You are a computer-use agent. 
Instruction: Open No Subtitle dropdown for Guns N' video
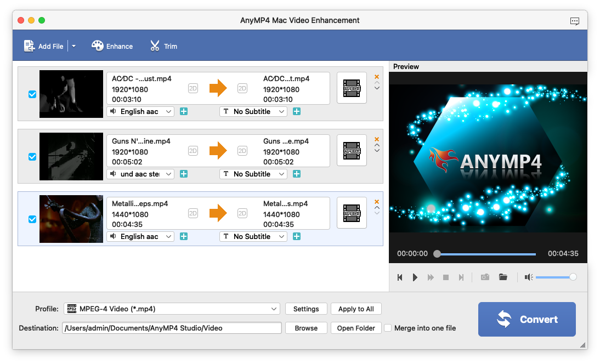(253, 174)
